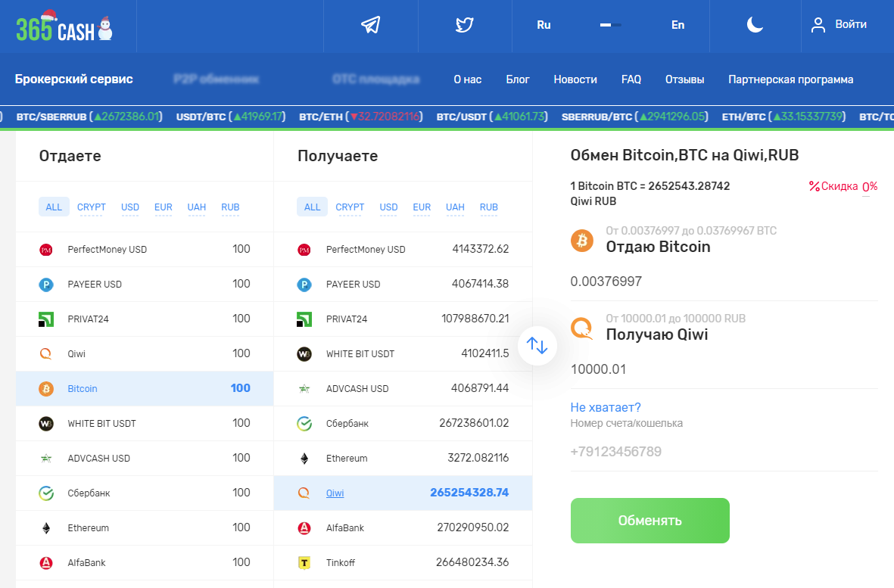The height and width of the screenshot is (588, 894).
Task: Click the Войти login link
Action: 851,24
